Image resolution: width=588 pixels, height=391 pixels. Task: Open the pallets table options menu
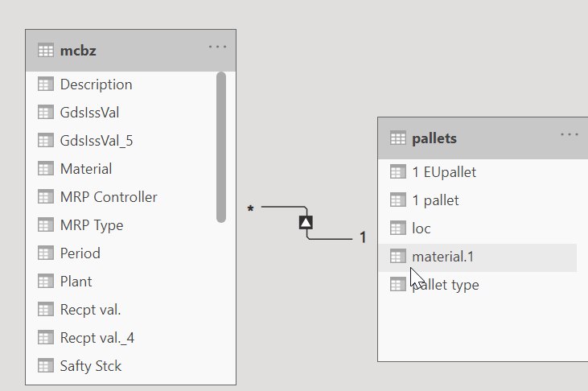click(569, 134)
